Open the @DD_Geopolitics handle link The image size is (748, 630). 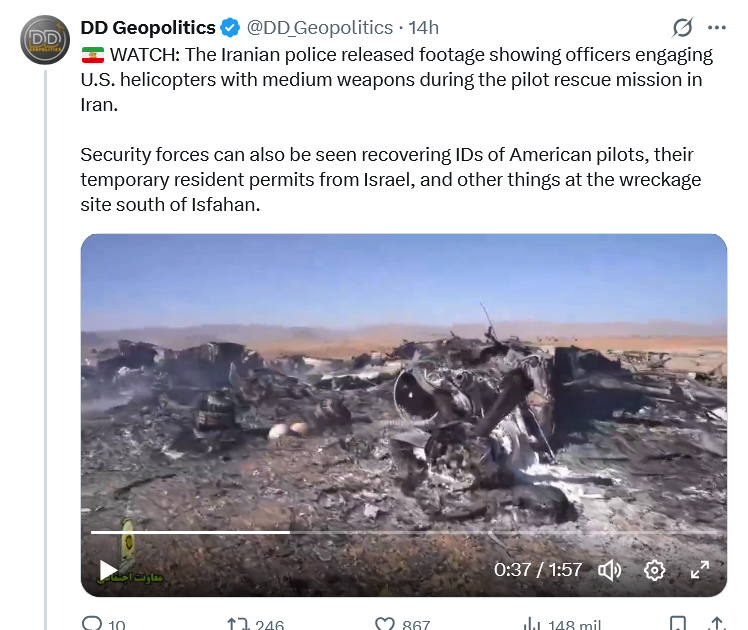320,28
